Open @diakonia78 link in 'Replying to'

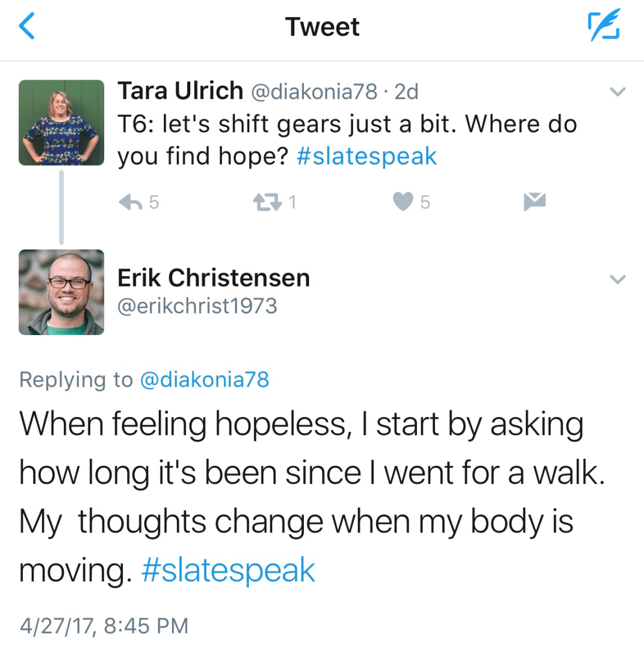(204, 380)
